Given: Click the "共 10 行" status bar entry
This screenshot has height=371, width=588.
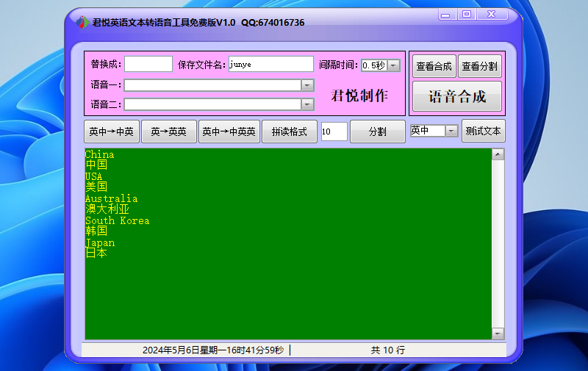Looking at the screenshot, I should pos(388,350).
